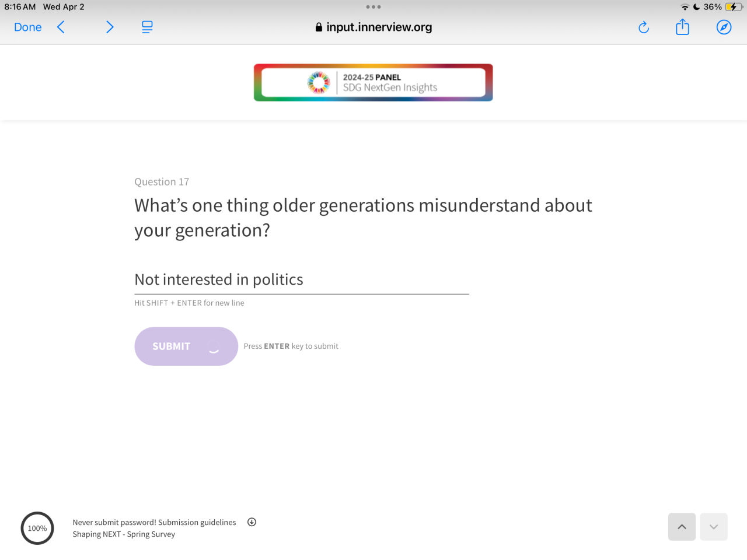Open the page reader format icon
747x560 pixels.
tap(147, 27)
